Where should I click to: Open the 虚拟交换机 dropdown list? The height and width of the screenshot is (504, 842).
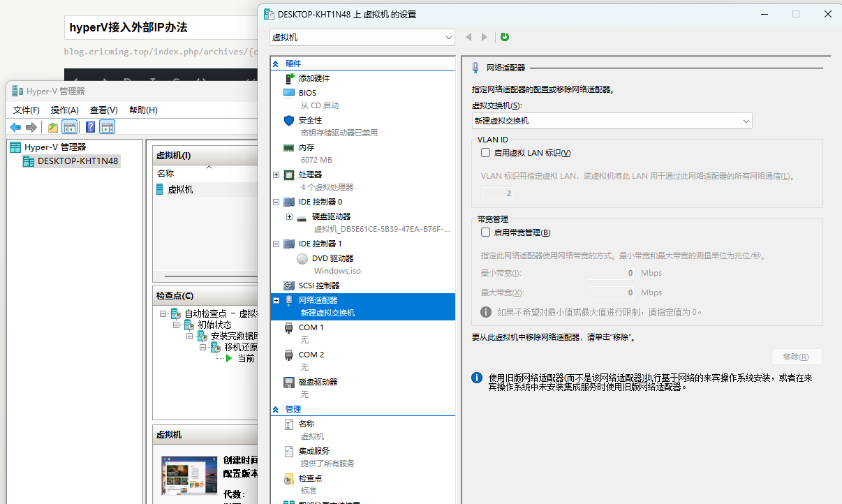coord(612,121)
